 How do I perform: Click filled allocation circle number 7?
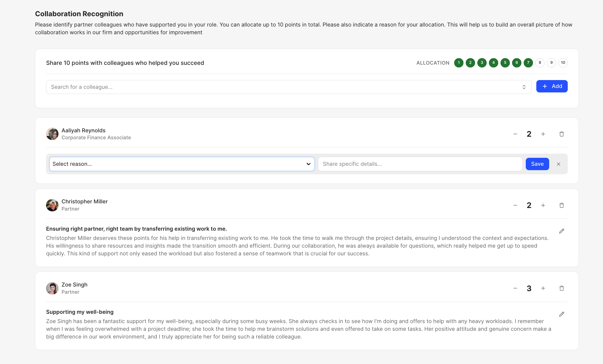pos(528,63)
